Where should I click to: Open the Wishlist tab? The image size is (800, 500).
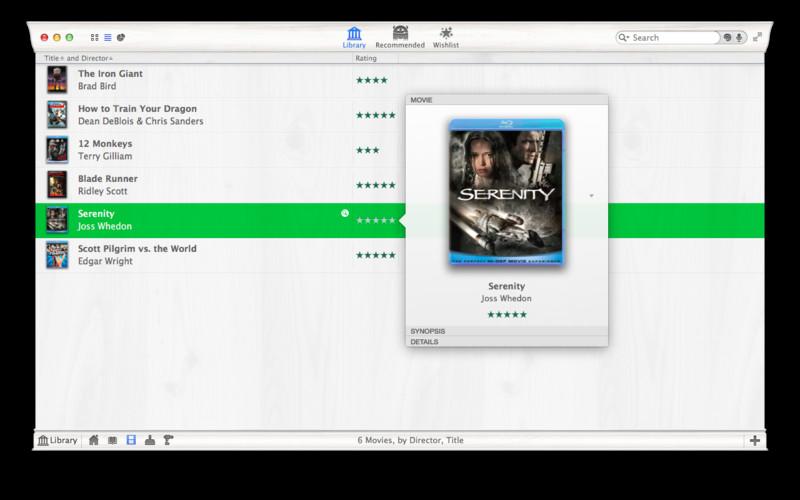(x=446, y=38)
